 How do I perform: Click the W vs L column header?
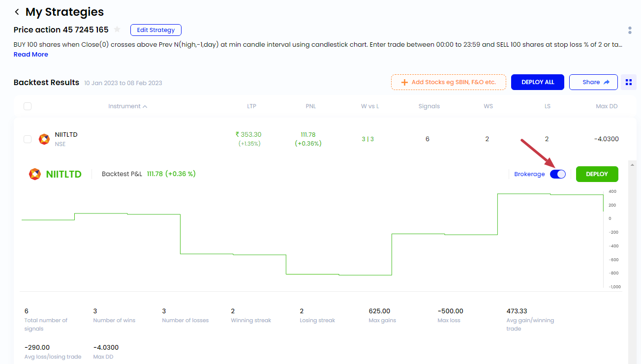(x=370, y=106)
